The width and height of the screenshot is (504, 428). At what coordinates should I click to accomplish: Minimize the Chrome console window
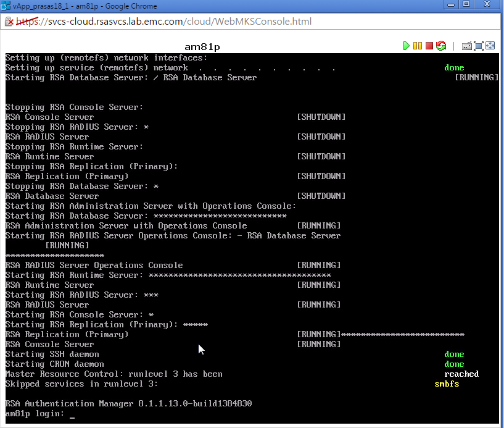click(x=450, y=5)
